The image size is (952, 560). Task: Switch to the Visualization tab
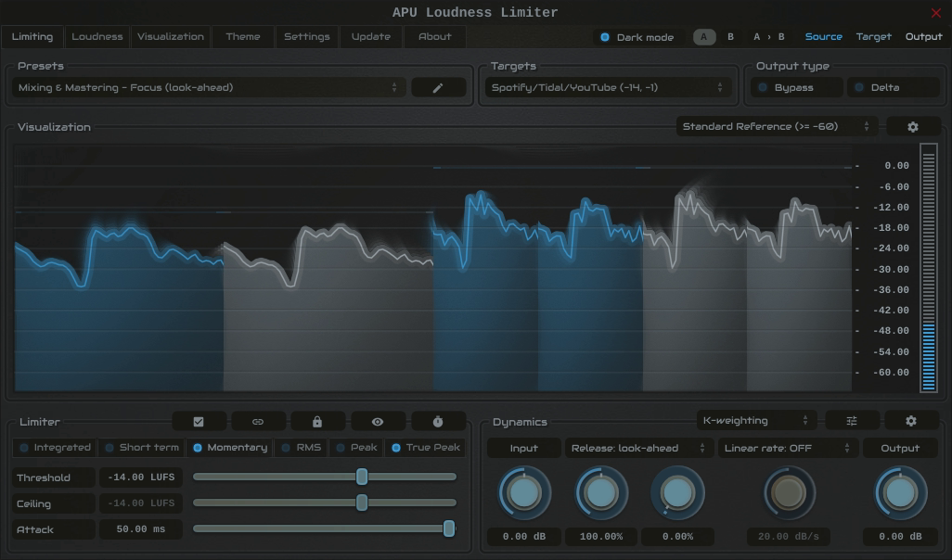tap(171, 36)
